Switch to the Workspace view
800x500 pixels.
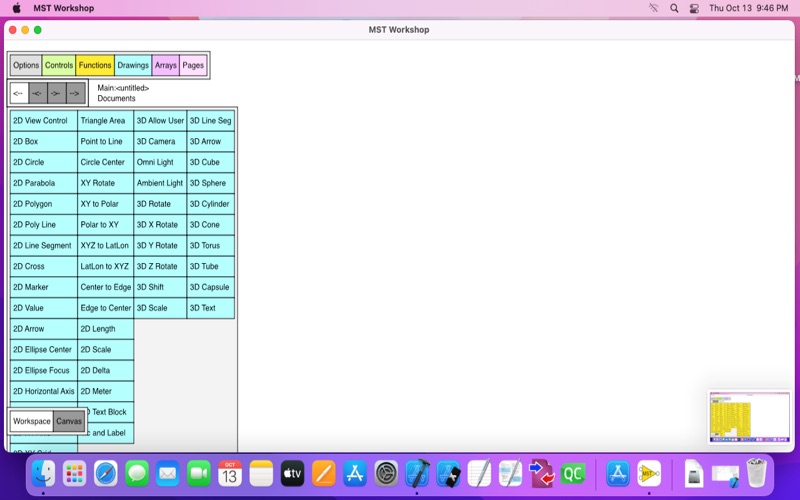(x=32, y=421)
